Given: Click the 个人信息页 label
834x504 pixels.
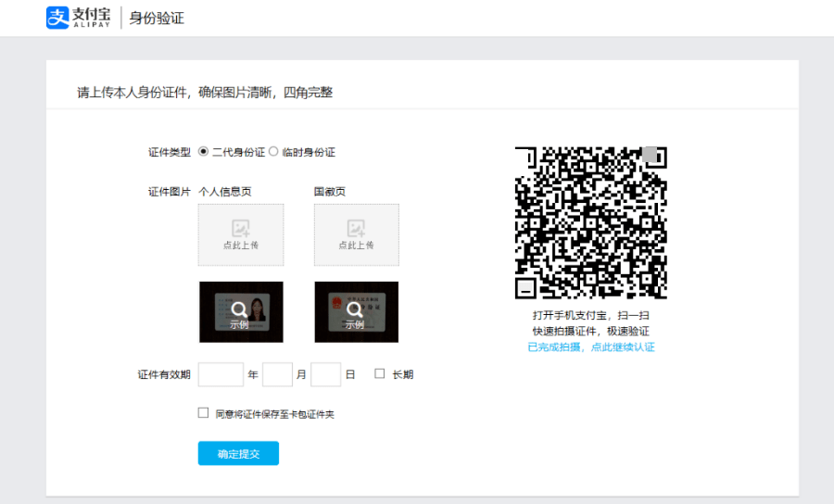Looking at the screenshot, I should click(x=225, y=192).
